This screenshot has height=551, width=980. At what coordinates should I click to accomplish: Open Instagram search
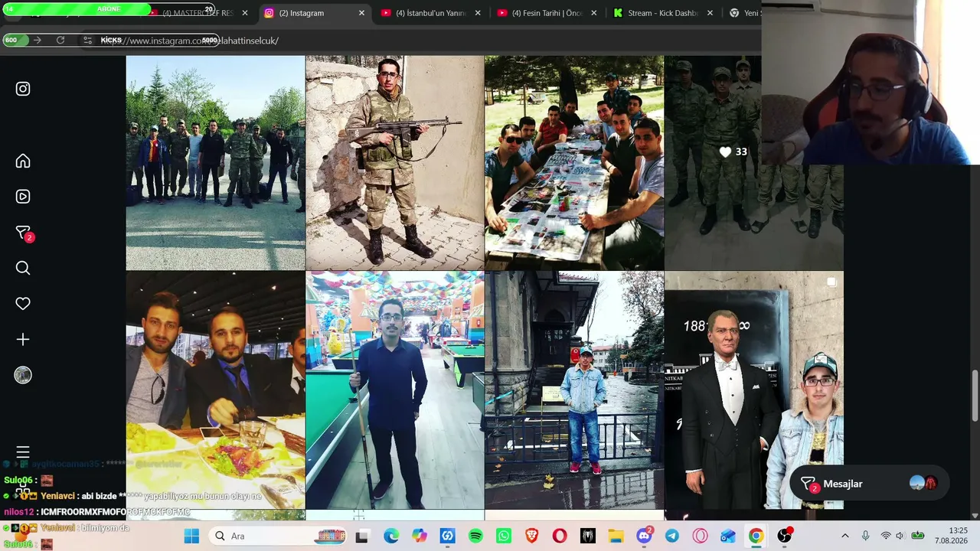click(23, 268)
